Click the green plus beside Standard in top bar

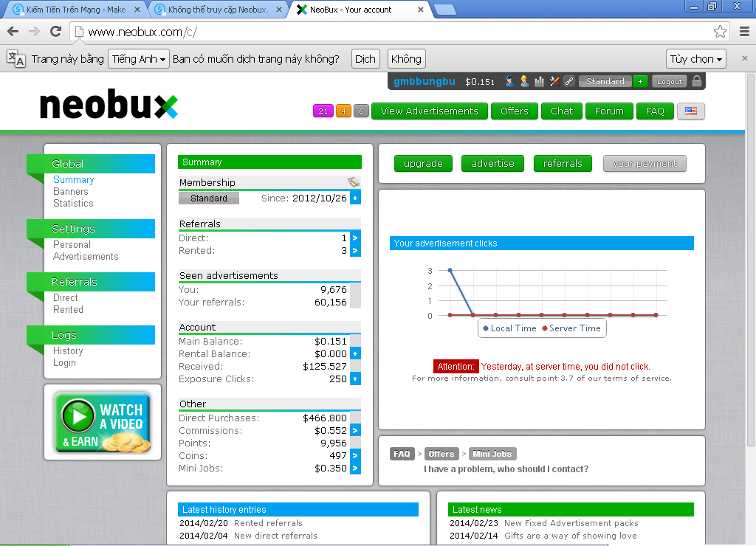pyautogui.click(x=640, y=81)
